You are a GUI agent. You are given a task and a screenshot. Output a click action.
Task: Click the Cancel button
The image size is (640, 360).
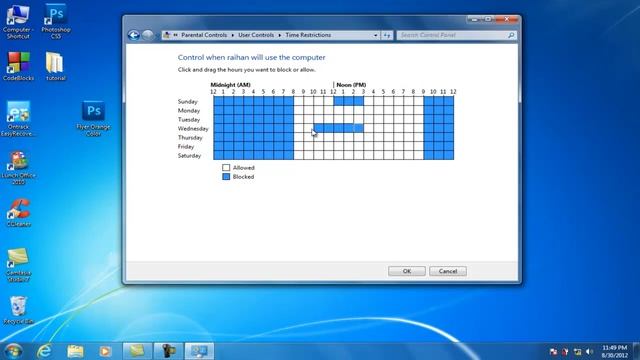tap(448, 271)
